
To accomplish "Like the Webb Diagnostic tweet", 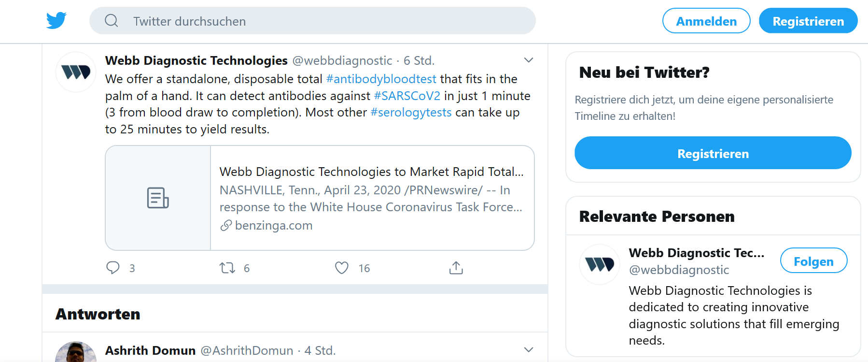I will [x=342, y=268].
